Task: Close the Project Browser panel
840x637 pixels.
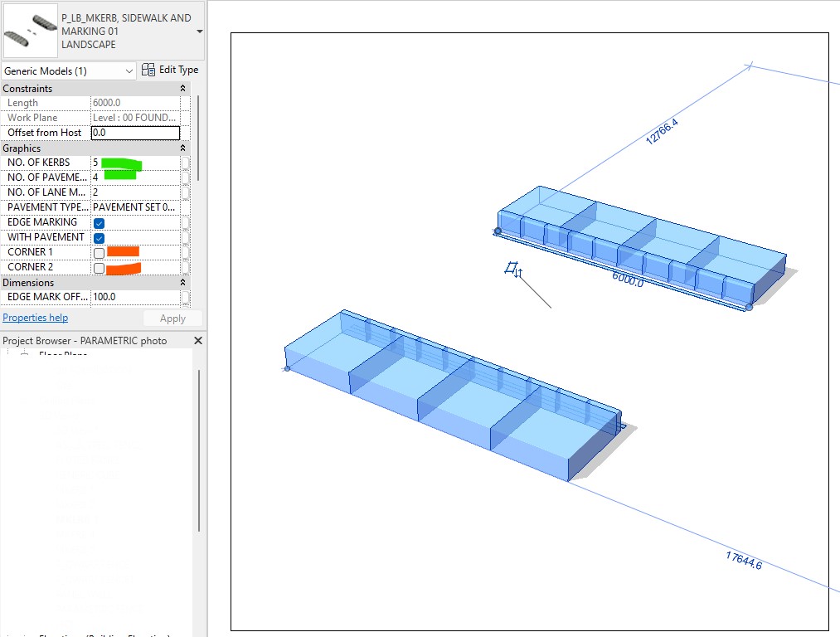Action: click(198, 341)
